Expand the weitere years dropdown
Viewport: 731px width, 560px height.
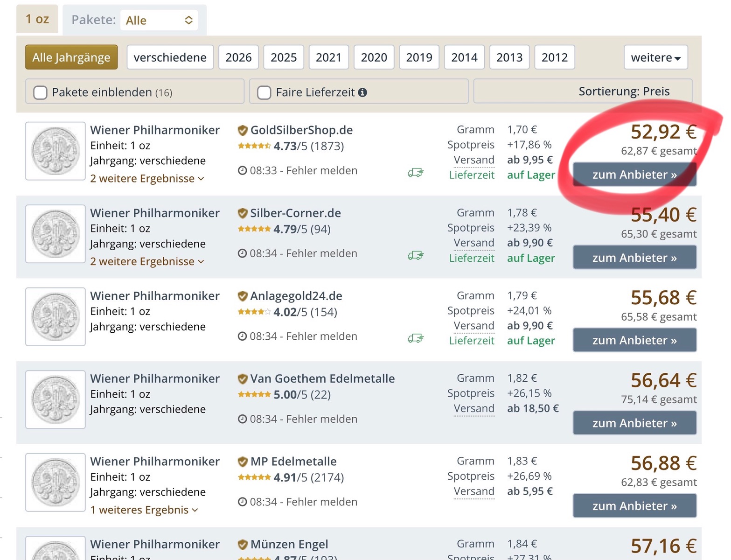[655, 57]
